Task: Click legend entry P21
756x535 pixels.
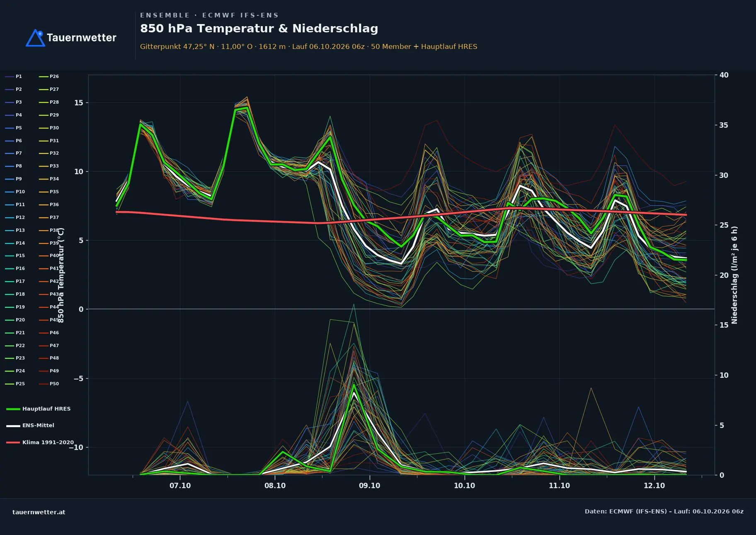Action: click(x=15, y=333)
